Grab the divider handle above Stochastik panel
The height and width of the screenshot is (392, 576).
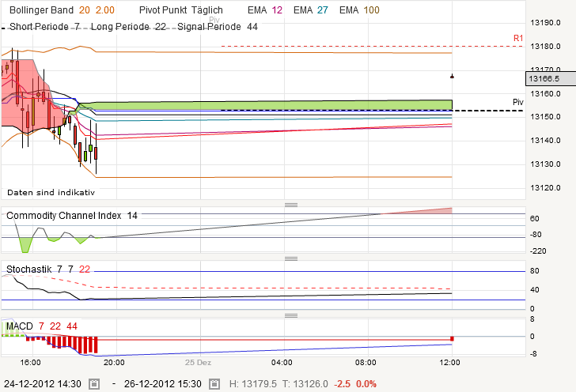click(291, 258)
